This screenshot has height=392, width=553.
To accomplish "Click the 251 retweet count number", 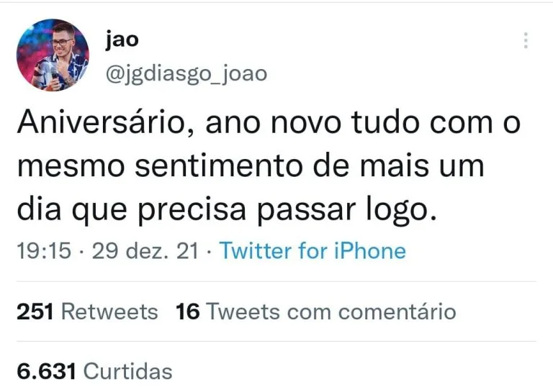I will (35, 312).
